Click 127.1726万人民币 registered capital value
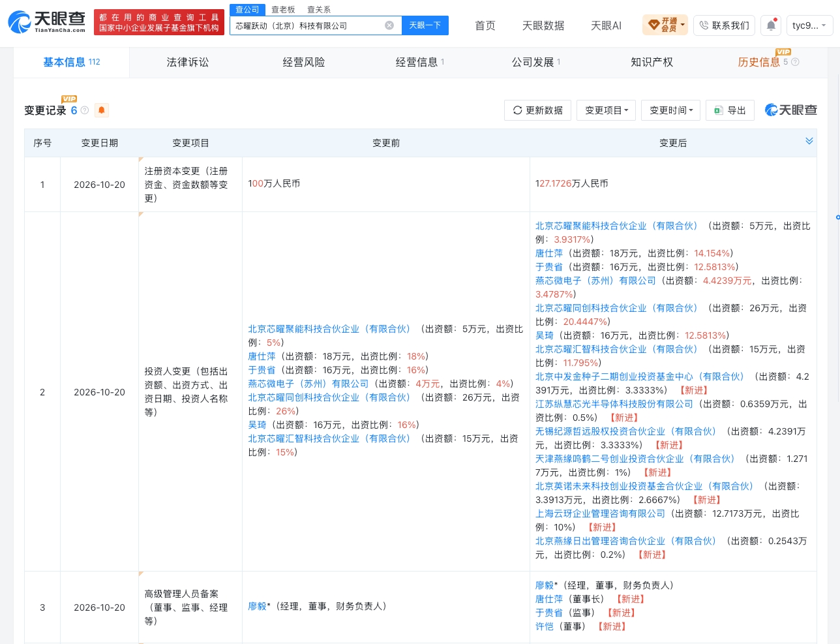 (x=571, y=183)
